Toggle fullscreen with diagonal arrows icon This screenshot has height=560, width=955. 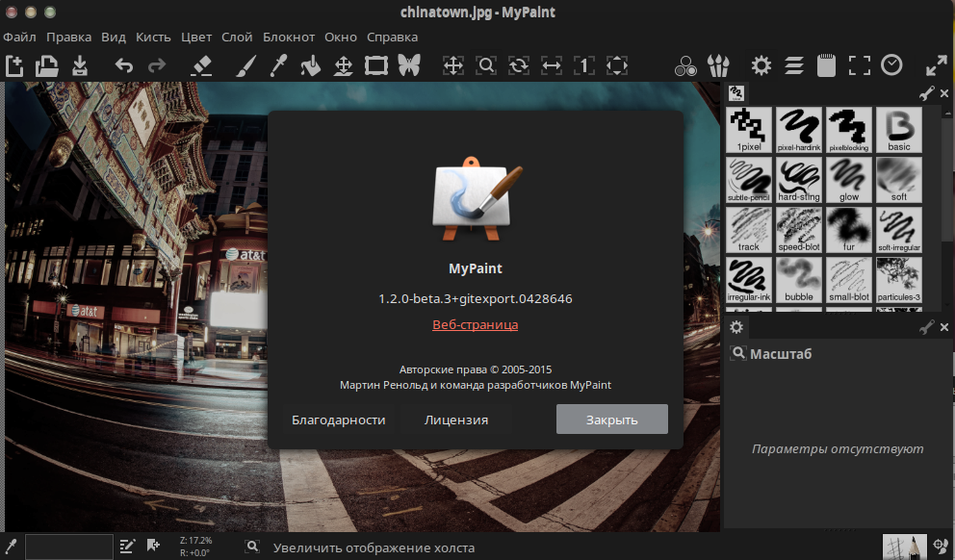click(x=936, y=65)
